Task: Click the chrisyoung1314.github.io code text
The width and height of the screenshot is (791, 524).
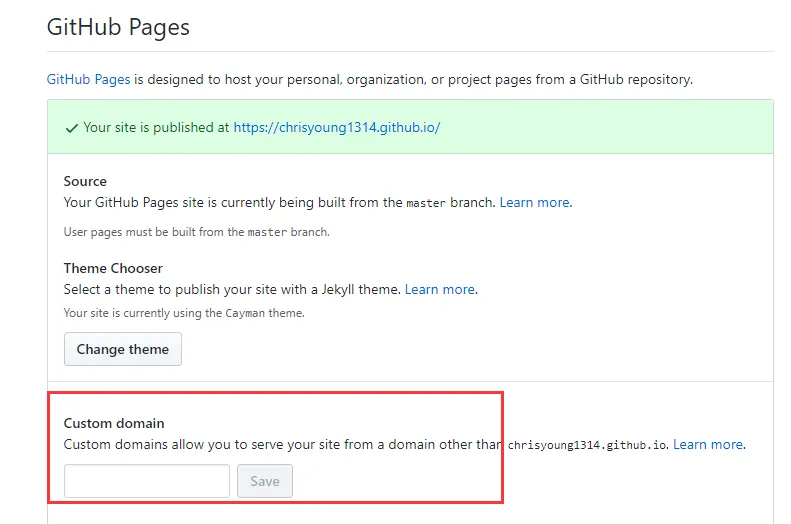Action: click(587, 445)
